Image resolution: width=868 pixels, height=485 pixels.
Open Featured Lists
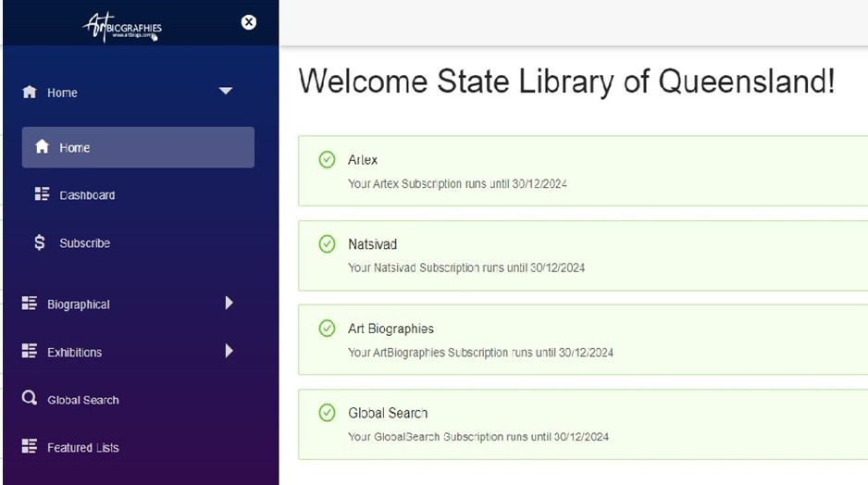click(83, 447)
